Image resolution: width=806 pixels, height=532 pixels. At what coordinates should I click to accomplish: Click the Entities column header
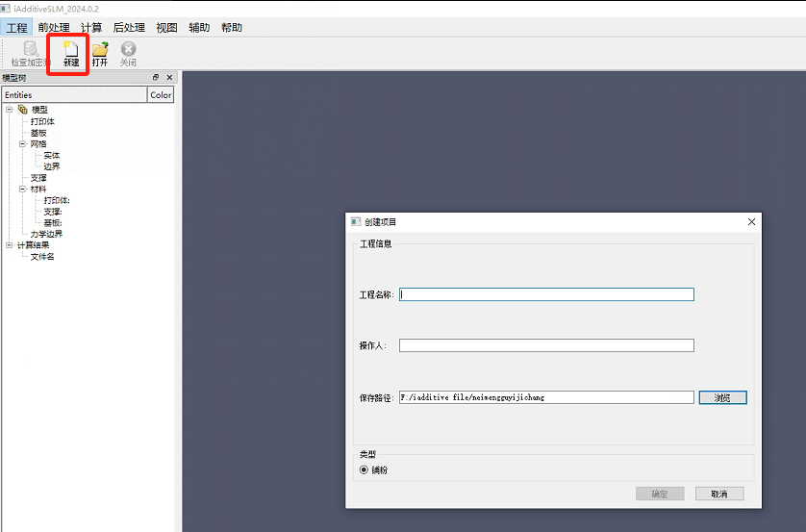pyautogui.click(x=74, y=95)
